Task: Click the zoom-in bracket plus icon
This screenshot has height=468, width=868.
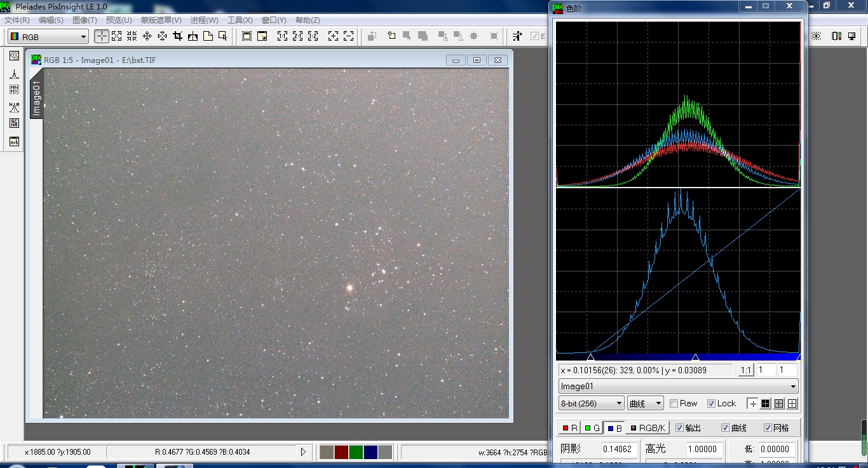Action: 333,36
